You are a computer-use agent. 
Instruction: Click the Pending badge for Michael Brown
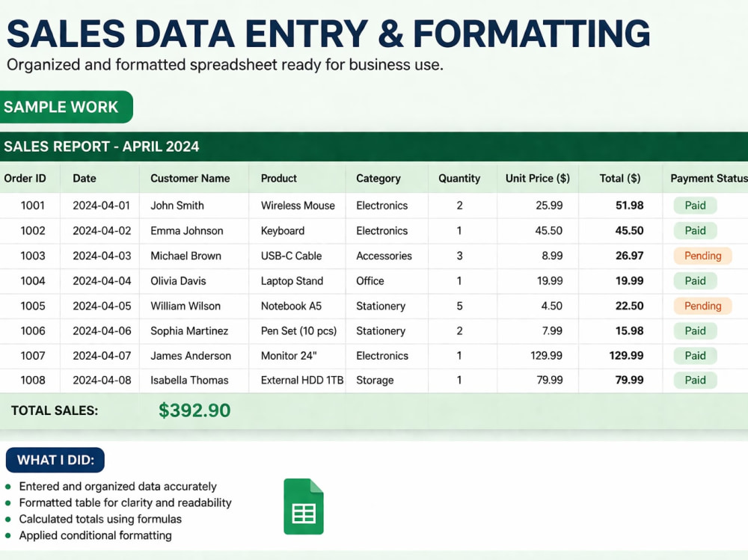(x=702, y=256)
